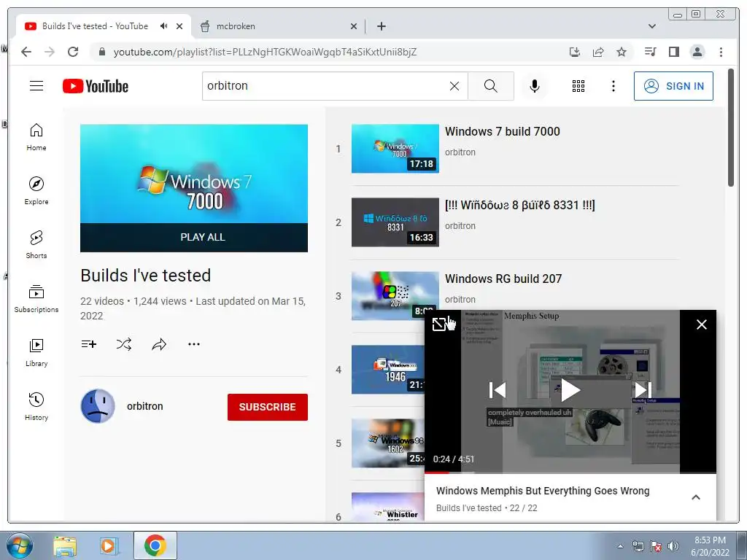Open the 1946 build video thumbnail
This screenshot has width=747, height=560.
point(388,370)
